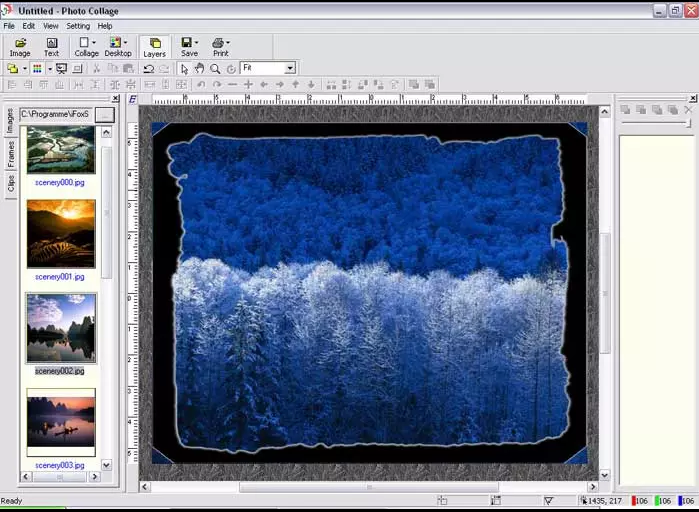Click the canvas vertical scroll up arrow
699x512 pixels.
[604, 111]
